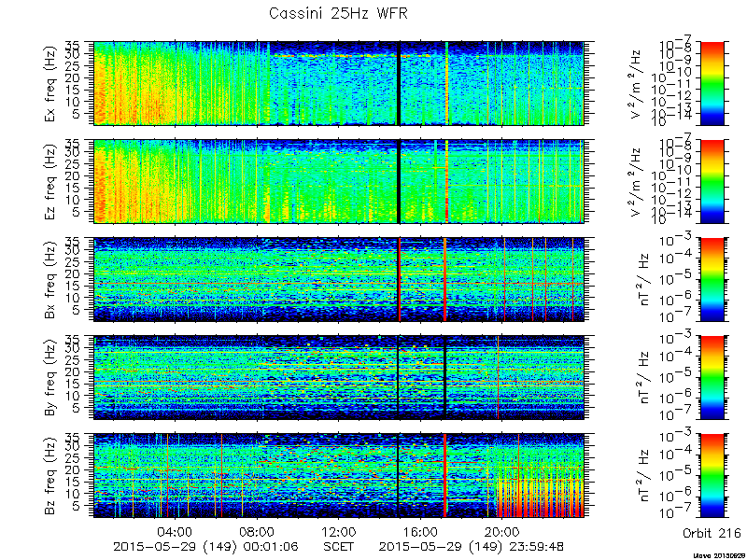Select start time 2015-05-29 (149) 00:01:06
Screen dimensions: 747x560
205,546
